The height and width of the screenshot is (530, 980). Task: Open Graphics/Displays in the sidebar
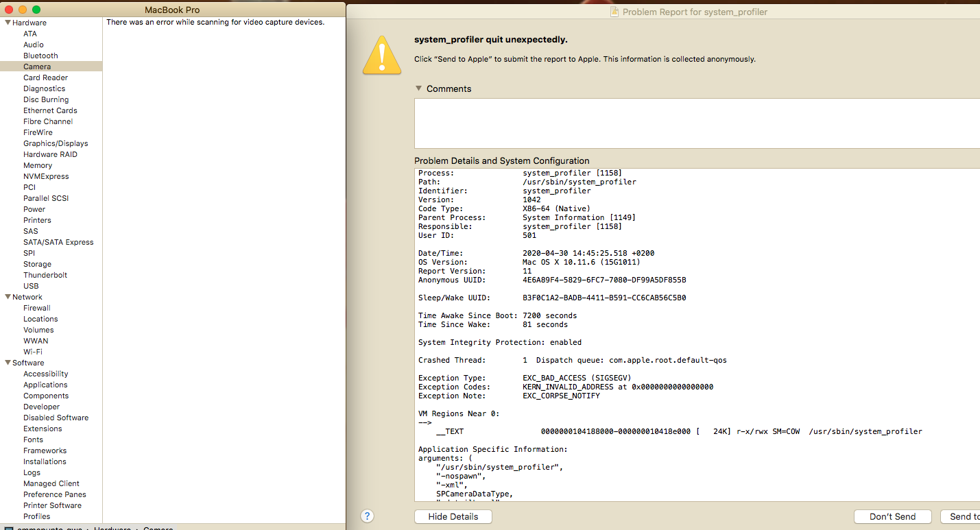click(56, 143)
